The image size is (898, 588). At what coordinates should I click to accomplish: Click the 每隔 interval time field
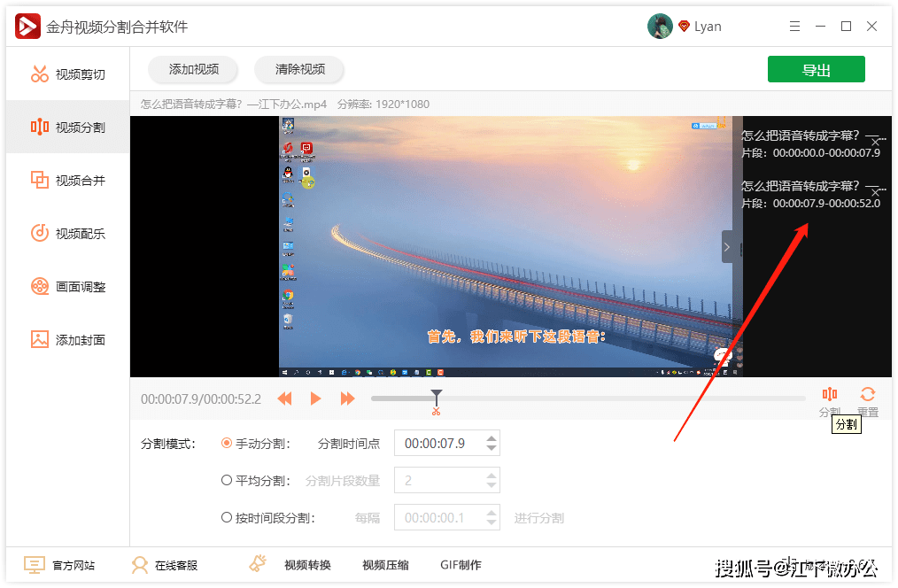coord(446,517)
